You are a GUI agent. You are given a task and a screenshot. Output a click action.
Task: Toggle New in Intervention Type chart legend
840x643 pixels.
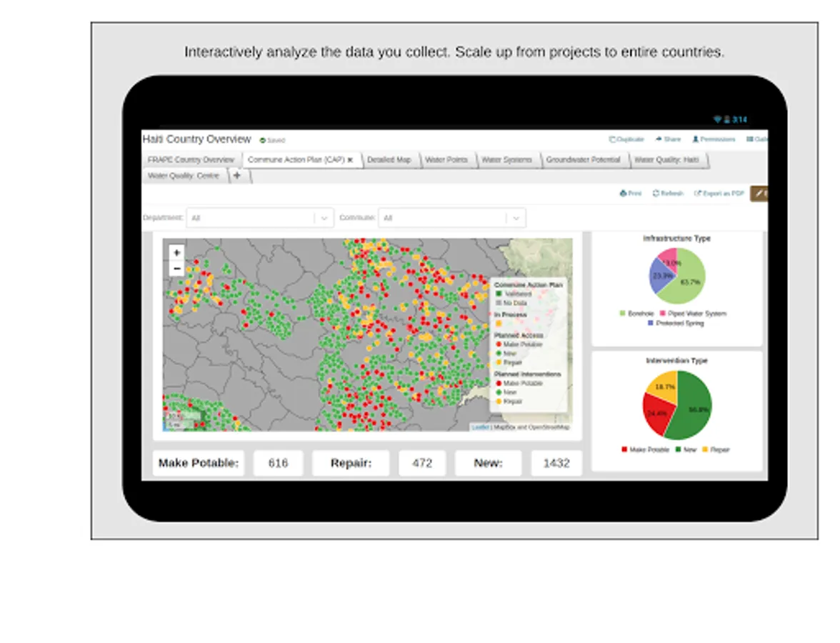[x=686, y=449]
